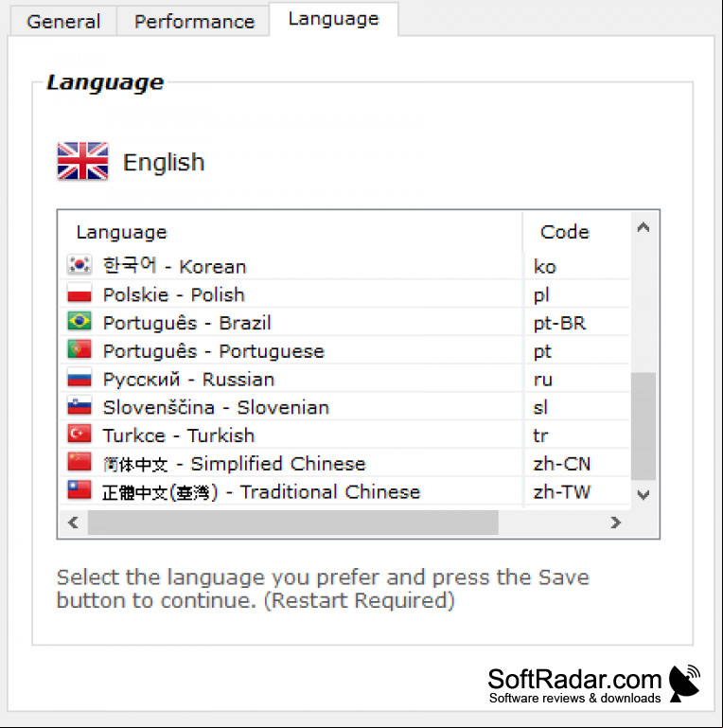Click the Turkish flag icon

pyautogui.click(x=79, y=434)
